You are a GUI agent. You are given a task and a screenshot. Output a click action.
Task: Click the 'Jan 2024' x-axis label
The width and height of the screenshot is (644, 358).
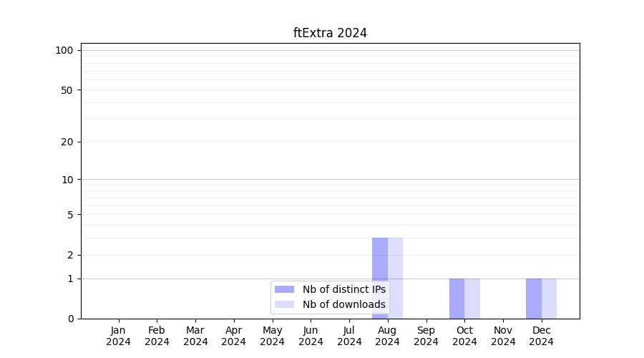pos(118,336)
